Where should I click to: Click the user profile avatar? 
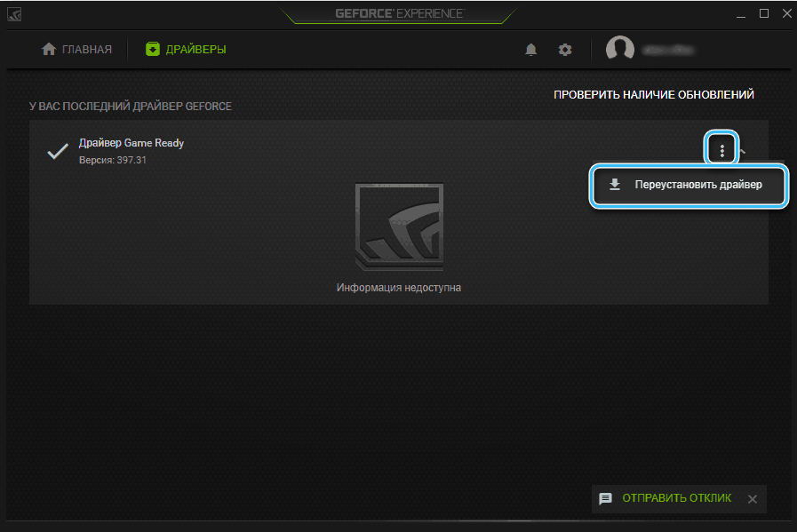[620, 50]
